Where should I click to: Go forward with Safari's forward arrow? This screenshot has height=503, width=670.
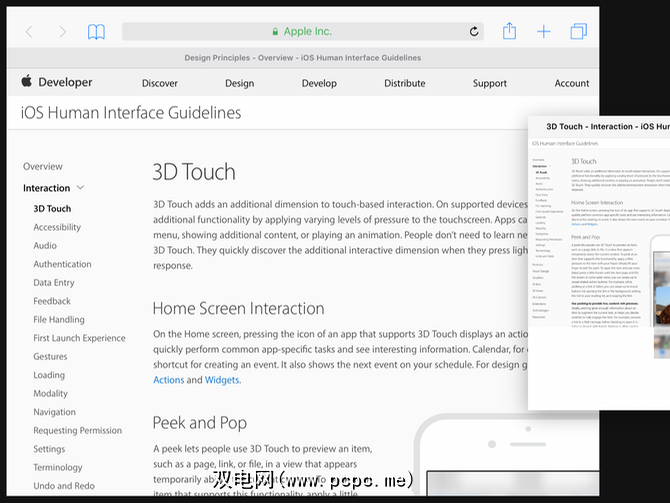coord(62,32)
